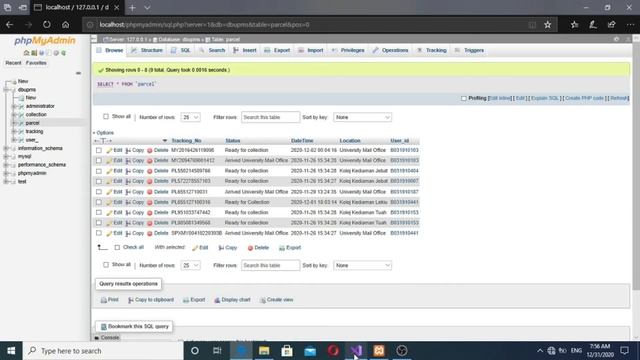The height and width of the screenshot is (360, 640).
Task: Click the With selected red Delete icon
Action: (250, 248)
